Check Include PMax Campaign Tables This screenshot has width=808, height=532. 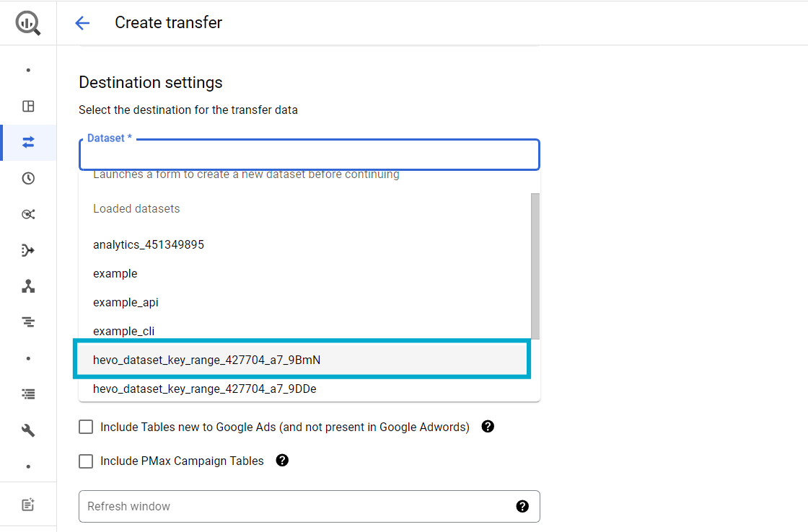(86, 461)
